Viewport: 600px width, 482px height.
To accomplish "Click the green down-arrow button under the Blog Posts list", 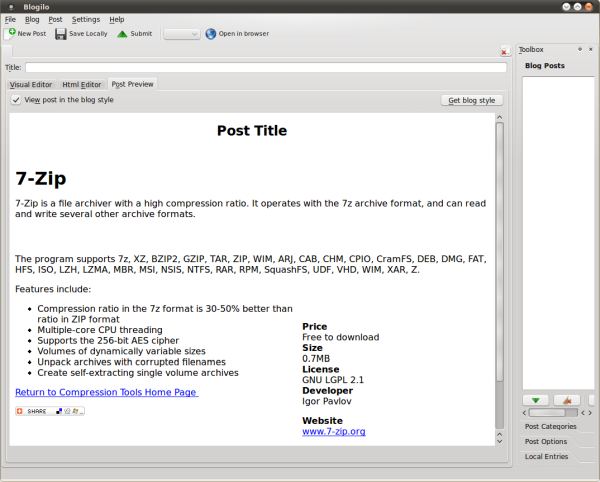I will (535, 400).
